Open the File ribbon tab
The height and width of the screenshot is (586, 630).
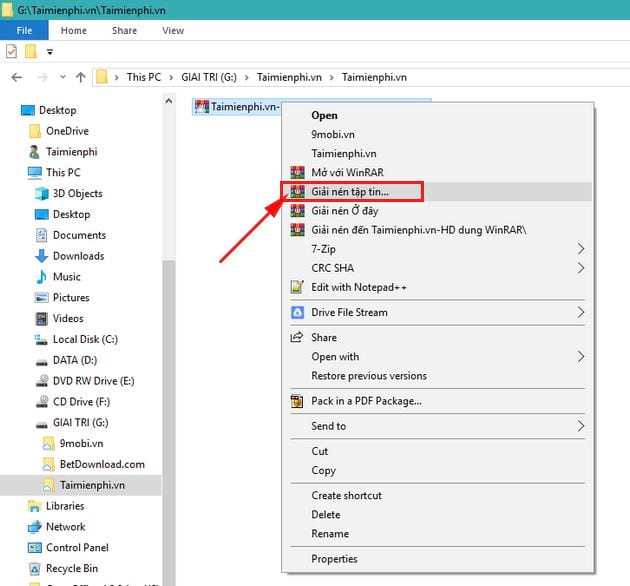[x=24, y=30]
